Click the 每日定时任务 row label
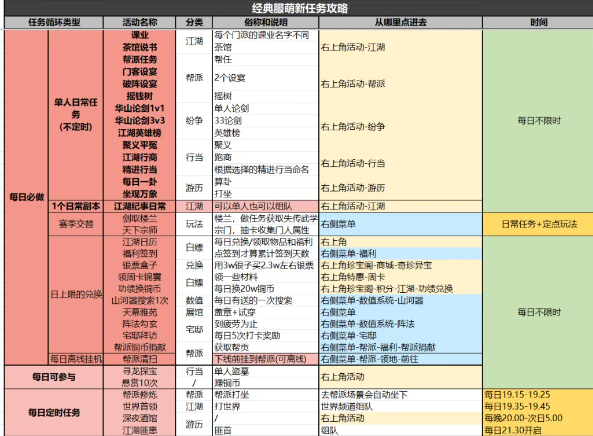 coord(54,412)
